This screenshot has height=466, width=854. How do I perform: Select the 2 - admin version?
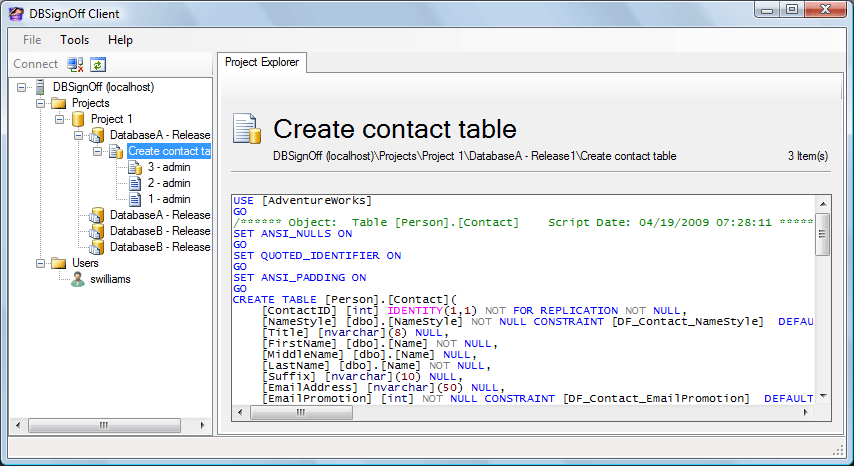[x=169, y=183]
